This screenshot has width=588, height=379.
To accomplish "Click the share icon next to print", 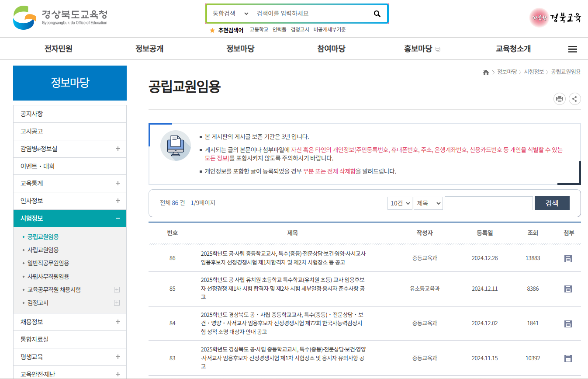I will [574, 99].
